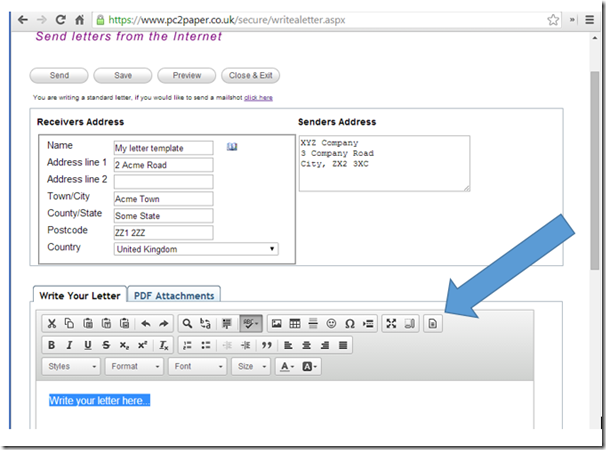Insert a numbered list
The image size is (606, 450).
pyautogui.click(x=187, y=345)
